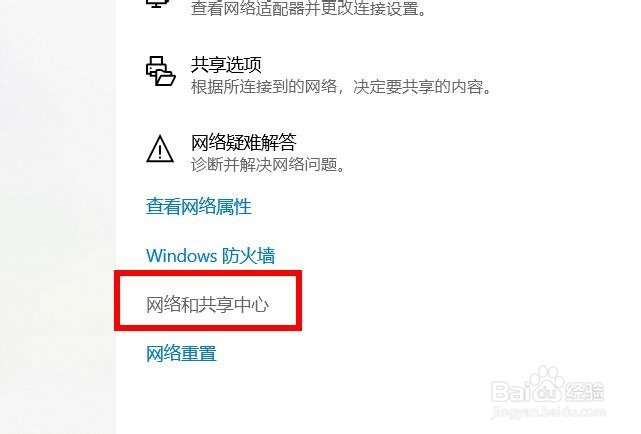Click the cut-off network adapter icon at top
Viewport: 641px width, 434px height.
158,3
